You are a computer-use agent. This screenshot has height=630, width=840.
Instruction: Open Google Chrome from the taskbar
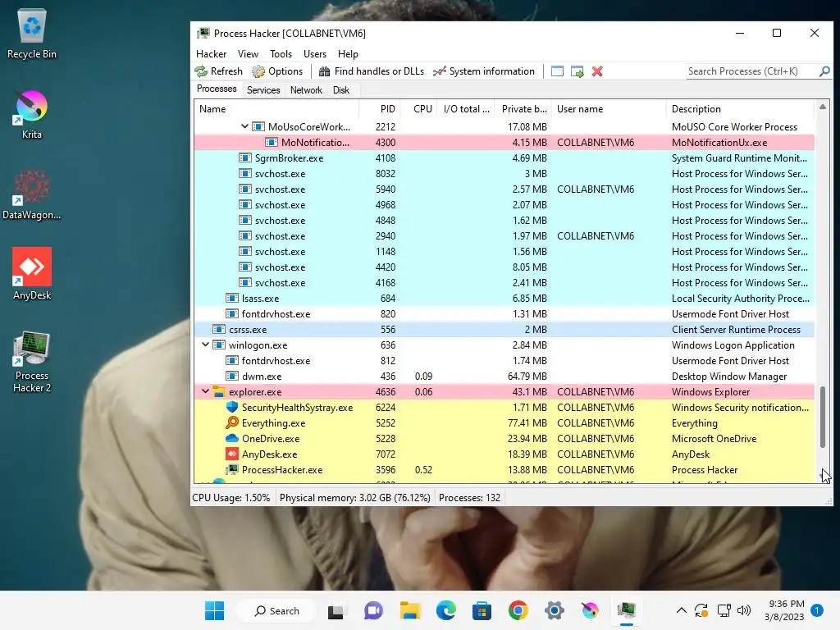(518, 610)
